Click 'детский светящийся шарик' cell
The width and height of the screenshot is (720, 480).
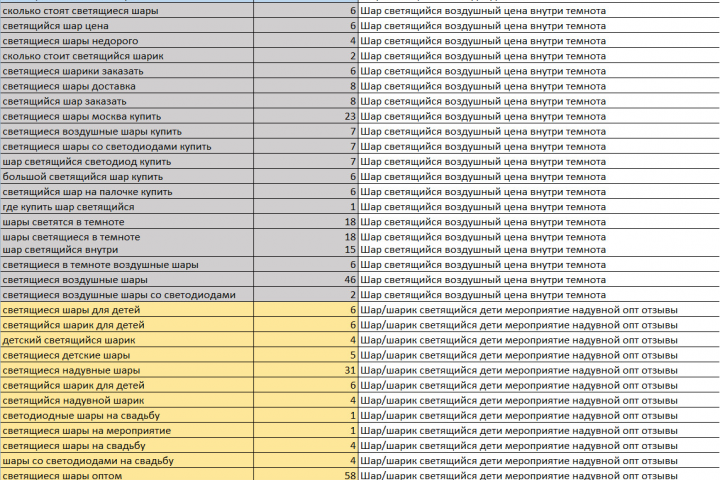[127, 340]
